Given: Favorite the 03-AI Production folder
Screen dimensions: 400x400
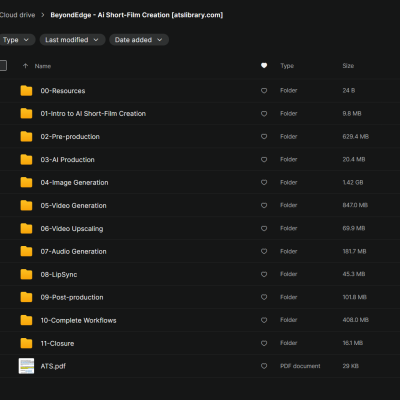Looking at the screenshot, I should [x=264, y=160].
